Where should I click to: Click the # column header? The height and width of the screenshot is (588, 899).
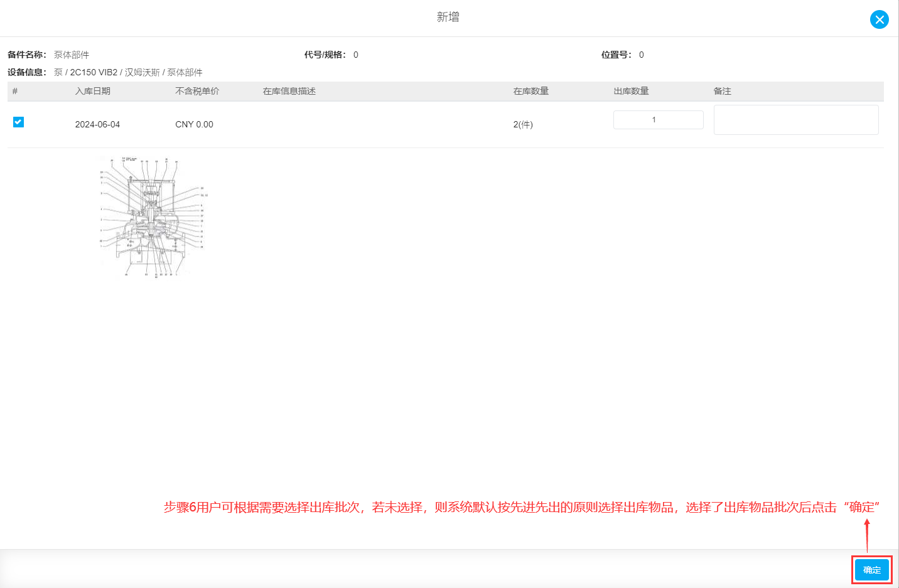tap(15, 91)
